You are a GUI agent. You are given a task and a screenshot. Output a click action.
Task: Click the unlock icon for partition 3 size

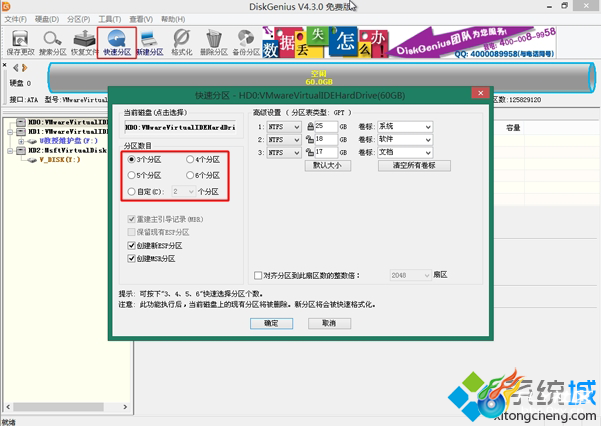tap(310, 152)
